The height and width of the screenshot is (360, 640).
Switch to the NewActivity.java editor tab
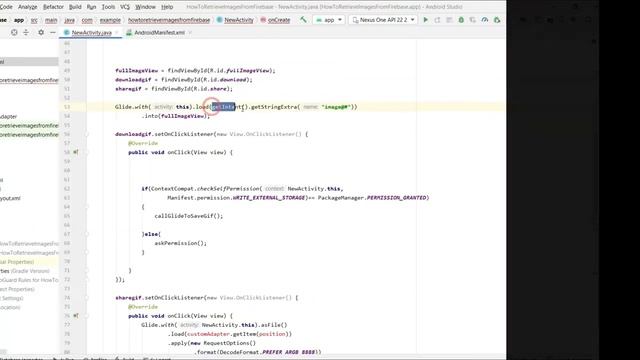pos(91,32)
